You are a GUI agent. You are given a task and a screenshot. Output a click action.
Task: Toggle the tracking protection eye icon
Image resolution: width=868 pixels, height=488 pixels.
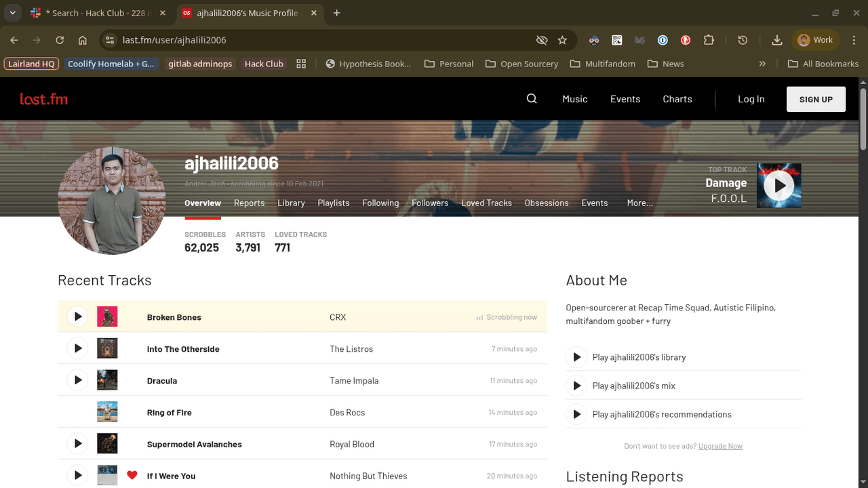(x=541, y=40)
